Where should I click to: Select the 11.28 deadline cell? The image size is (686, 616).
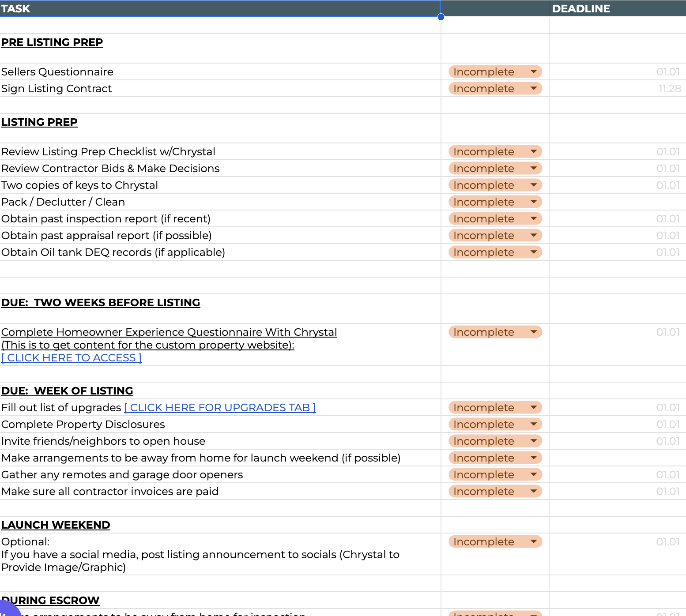618,88
